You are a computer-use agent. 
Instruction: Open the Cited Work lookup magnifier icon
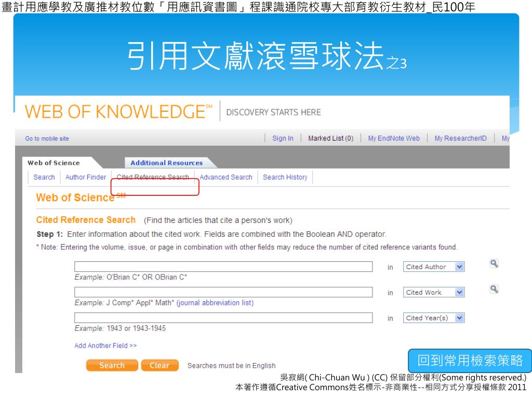point(494,289)
